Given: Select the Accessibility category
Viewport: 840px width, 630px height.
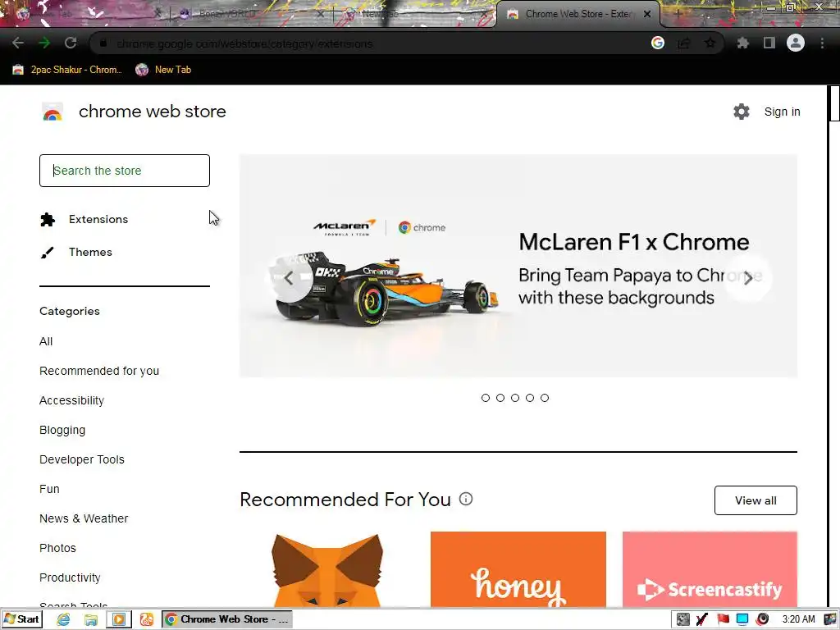Looking at the screenshot, I should point(72,400).
